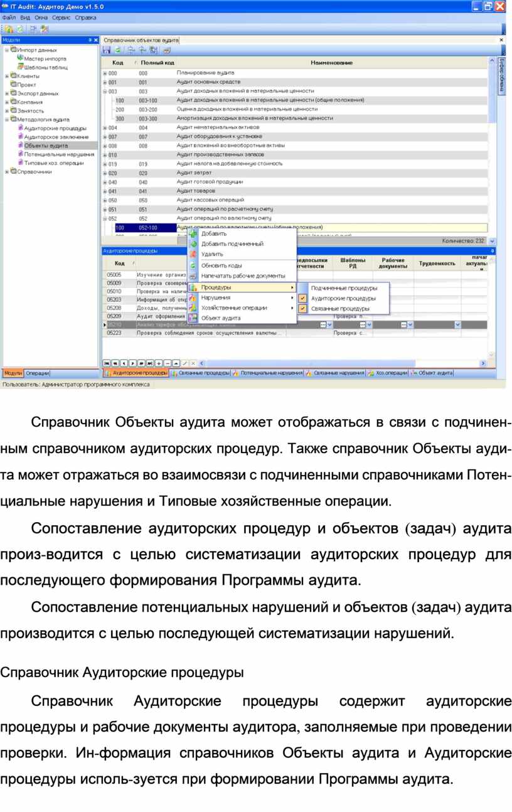This screenshot has width=512, height=812.
Task: Go to first record in grid navigator
Action: [x=107, y=363]
